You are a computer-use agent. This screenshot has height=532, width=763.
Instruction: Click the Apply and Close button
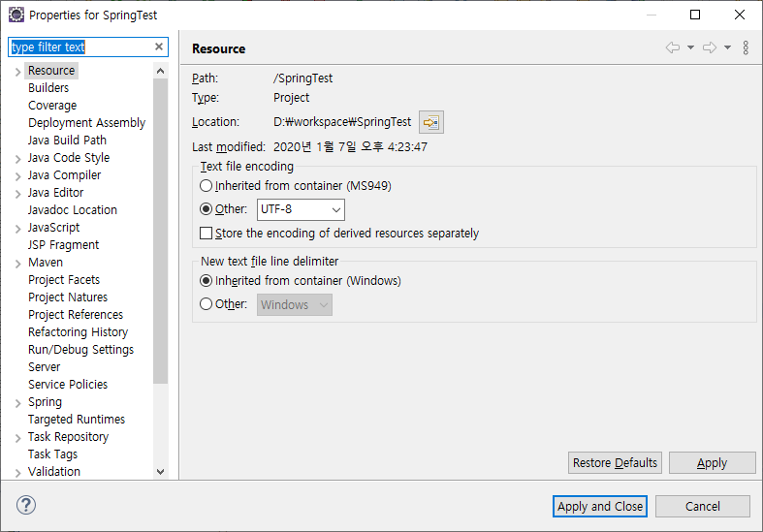[599, 507]
